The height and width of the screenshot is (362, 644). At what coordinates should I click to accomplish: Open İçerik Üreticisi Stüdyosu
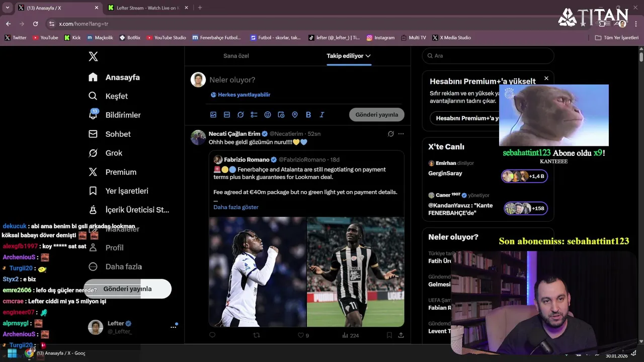[129, 210]
